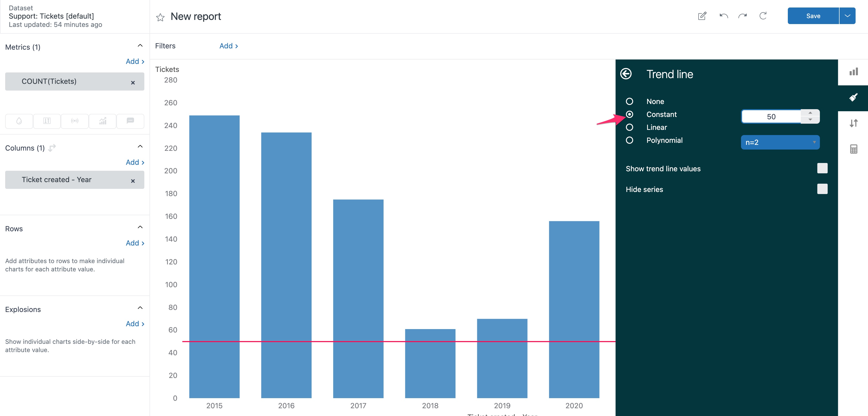Click the undo arrow icon

point(723,16)
